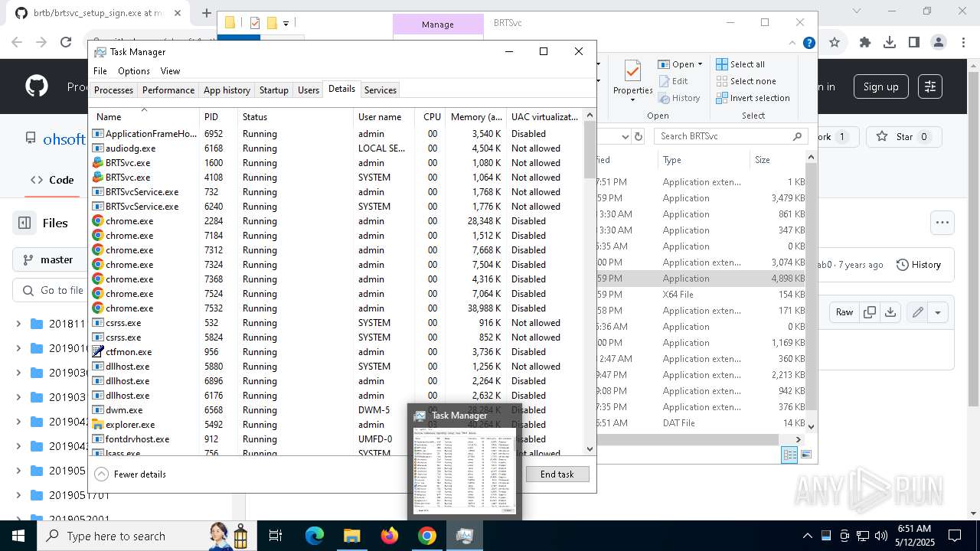Screen dimensions: 980x551
Task: Open the Code tab on GitHub
Action: click(x=52, y=180)
